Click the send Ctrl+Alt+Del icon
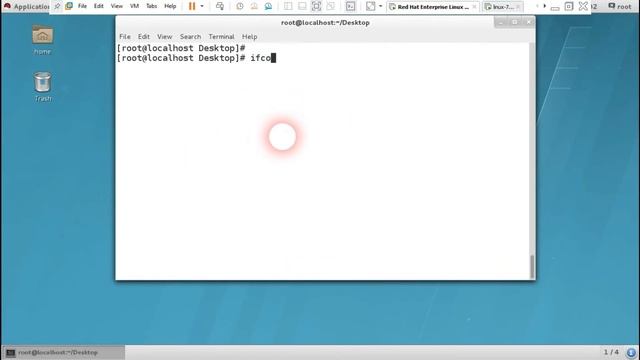Viewport: 640px width, 360px height. pyautogui.click(x=220, y=6)
